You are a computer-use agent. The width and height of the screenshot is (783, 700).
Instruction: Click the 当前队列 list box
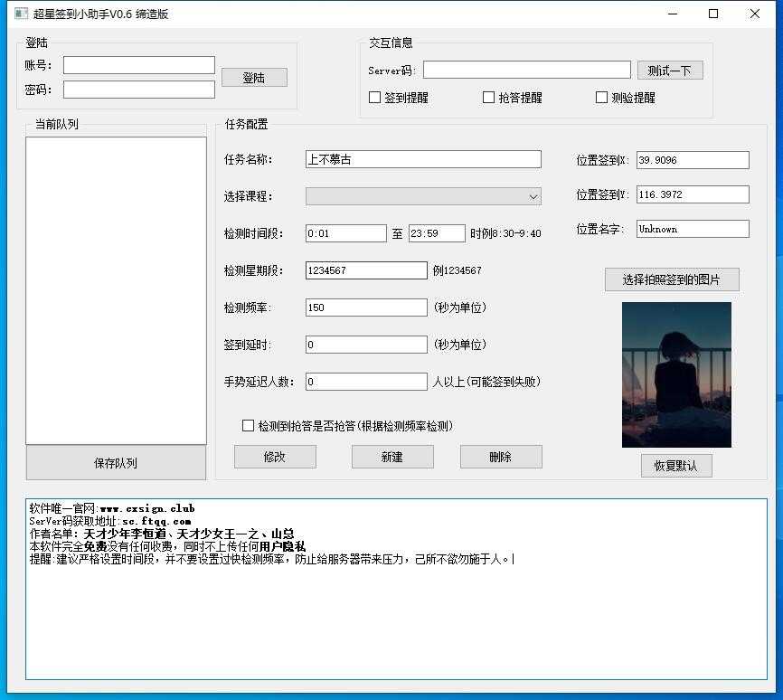point(116,291)
